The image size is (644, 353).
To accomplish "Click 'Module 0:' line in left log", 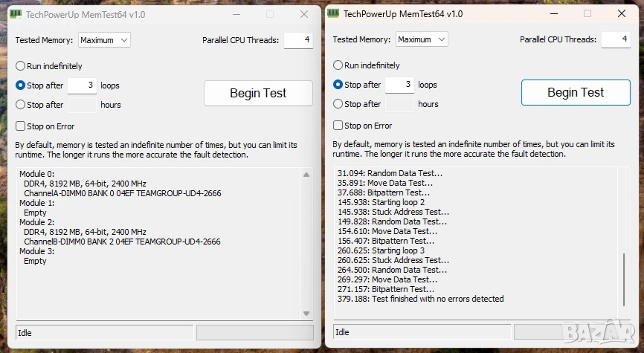I will (37, 174).
